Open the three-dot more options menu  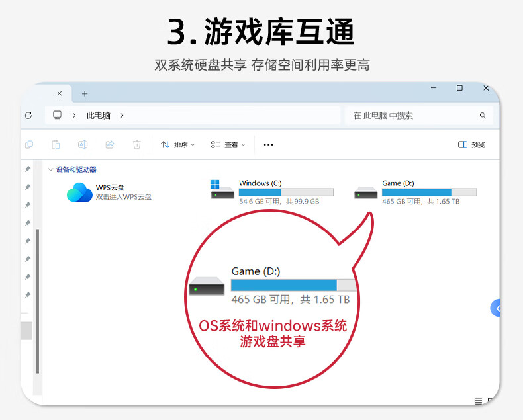tap(269, 145)
